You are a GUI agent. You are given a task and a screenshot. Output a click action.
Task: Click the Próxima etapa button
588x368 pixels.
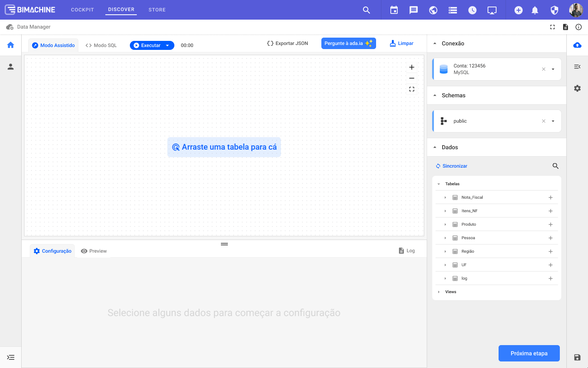529,353
